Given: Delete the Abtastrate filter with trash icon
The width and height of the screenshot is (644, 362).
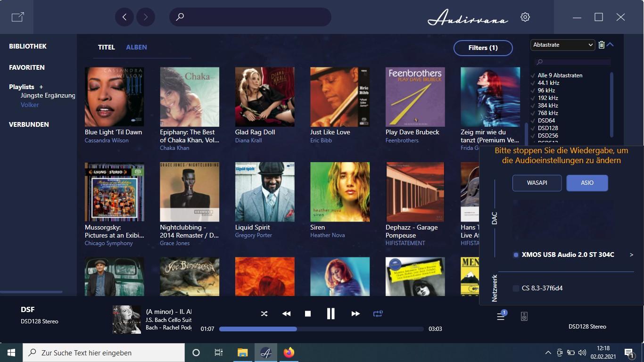Looking at the screenshot, I should (x=602, y=45).
